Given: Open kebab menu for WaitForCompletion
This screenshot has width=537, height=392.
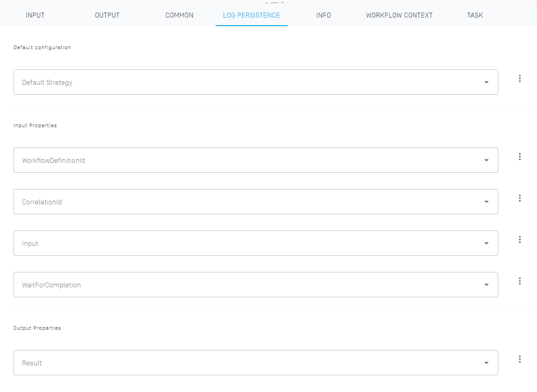Looking at the screenshot, I should [x=519, y=281].
